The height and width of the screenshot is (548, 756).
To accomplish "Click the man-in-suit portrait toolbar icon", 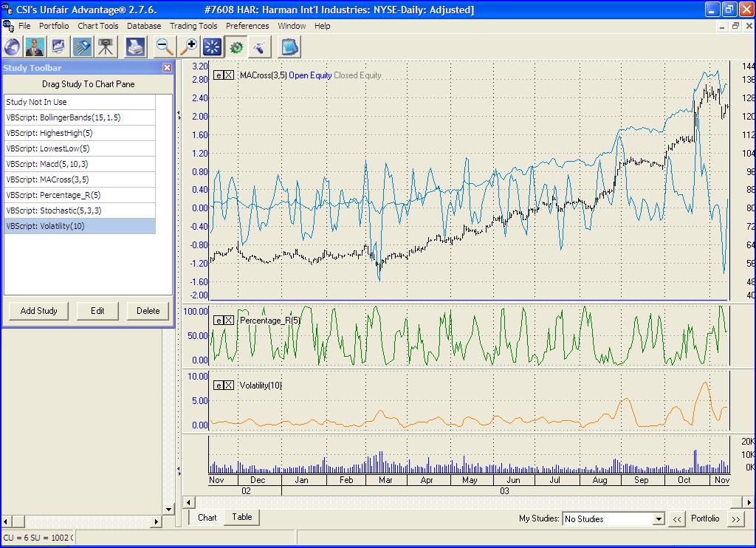I will pos(35,47).
